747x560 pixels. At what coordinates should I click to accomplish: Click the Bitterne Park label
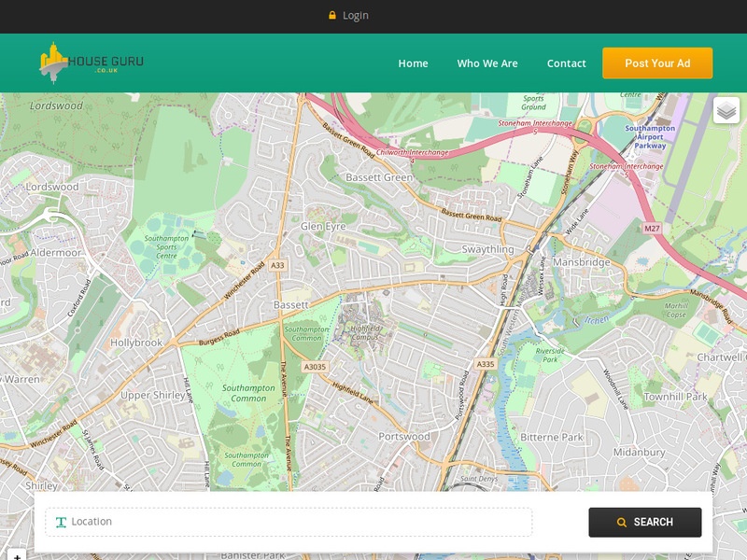[552, 437]
